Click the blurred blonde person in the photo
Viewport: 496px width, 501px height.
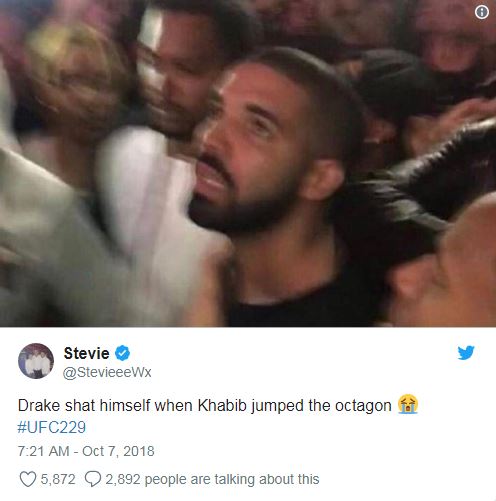(72, 82)
